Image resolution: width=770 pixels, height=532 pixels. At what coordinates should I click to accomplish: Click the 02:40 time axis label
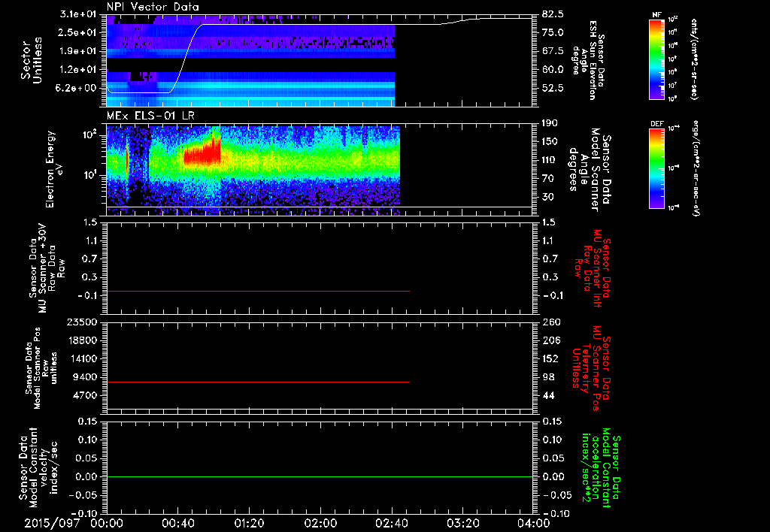coord(392,523)
